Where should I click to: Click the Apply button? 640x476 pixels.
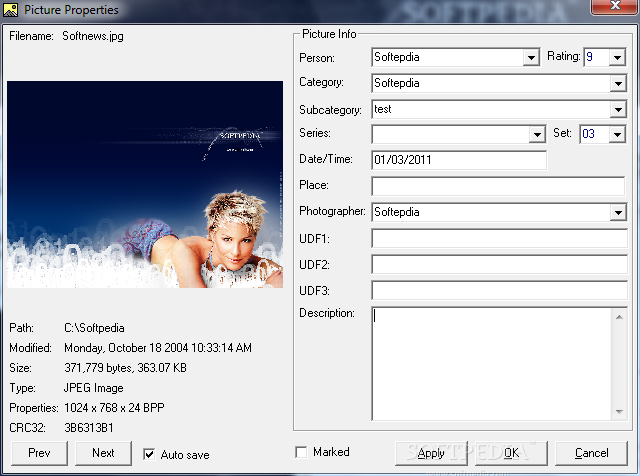pos(431,453)
